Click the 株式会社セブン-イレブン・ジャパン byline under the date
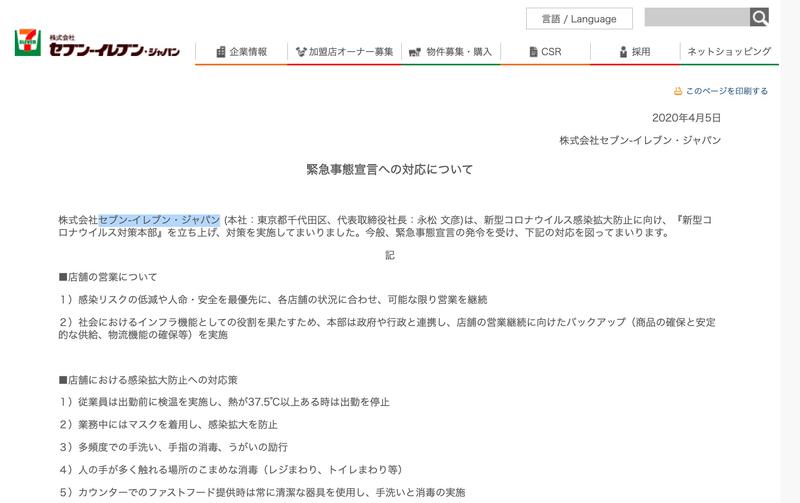The image size is (800, 503). point(640,140)
